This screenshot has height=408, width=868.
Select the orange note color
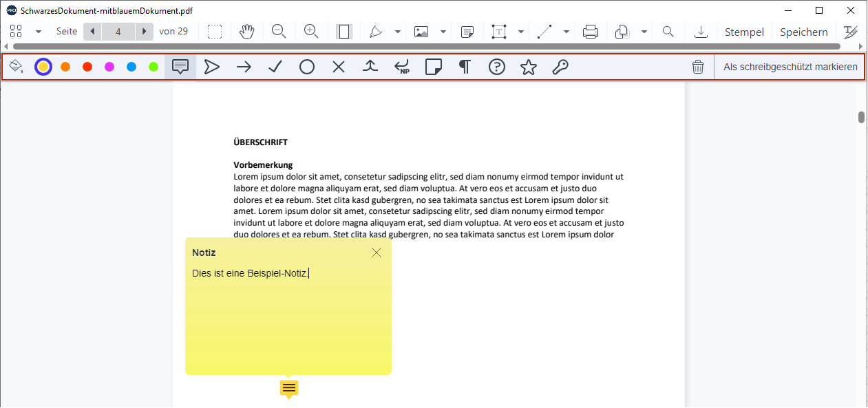coord(65,67)
